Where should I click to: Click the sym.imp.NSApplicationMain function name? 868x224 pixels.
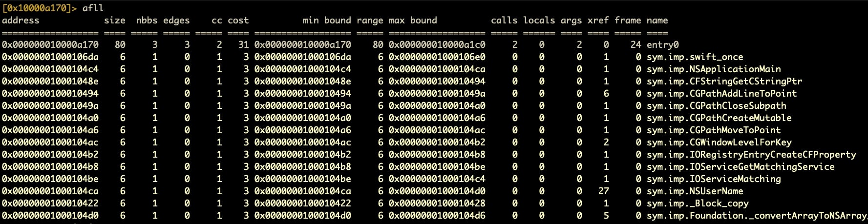714,69
